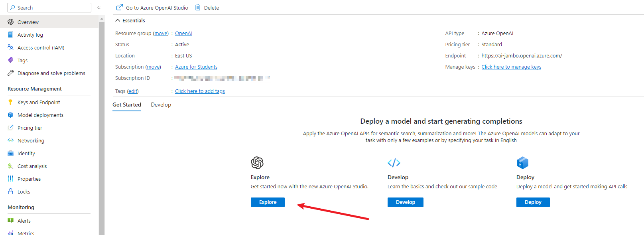
Task: Click the blue Develop button
Action: 406,202
